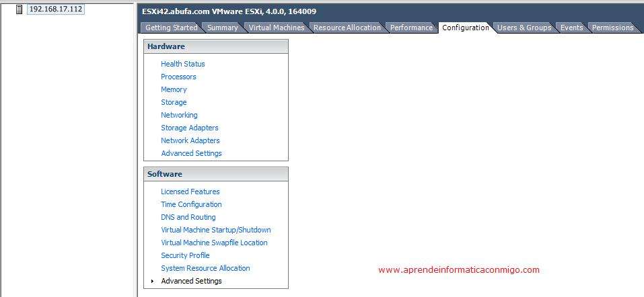The height and width of the screenshot is (297, 644).
Task: Open Advanced Settings in the Hardware panel
Action: [x=191, y=153]
